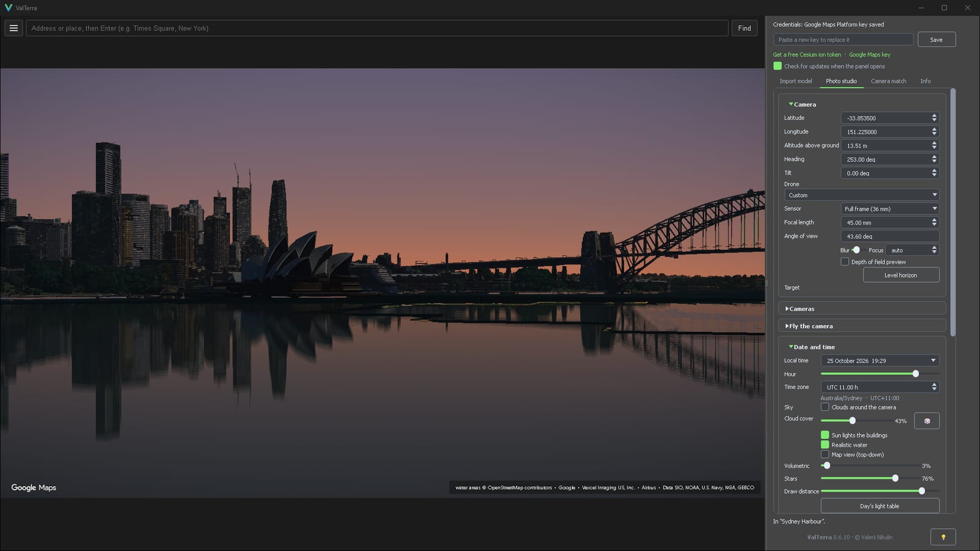Click the Save key button

click(x=937, y=40)
